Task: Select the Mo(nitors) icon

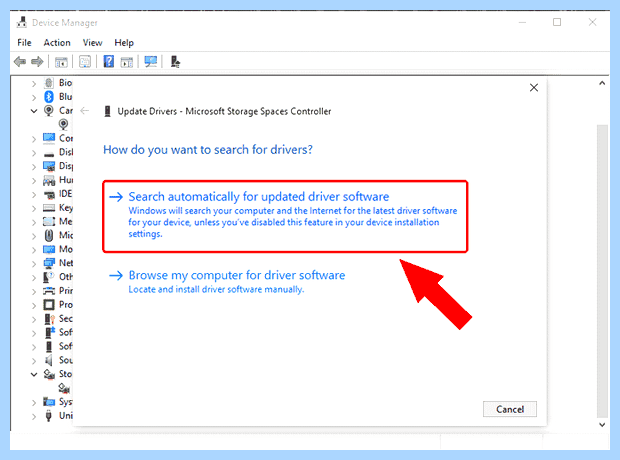Action: 49,249
